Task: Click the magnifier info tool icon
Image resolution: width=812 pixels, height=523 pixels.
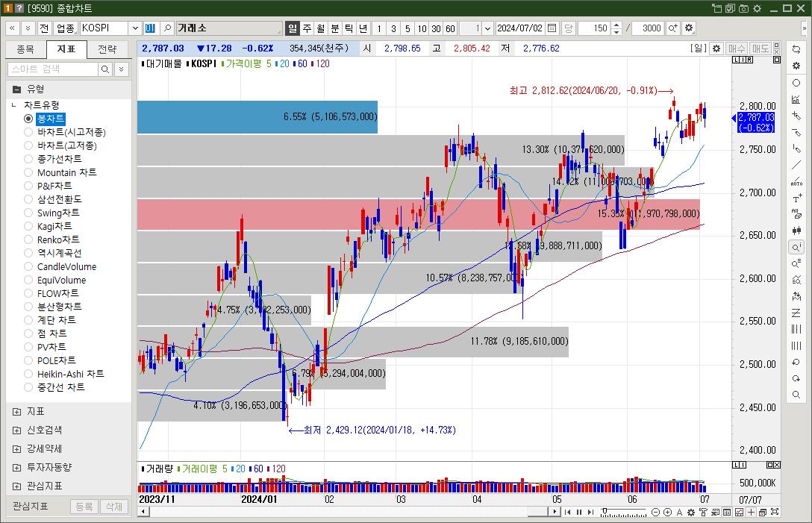Action: (796, 247)
